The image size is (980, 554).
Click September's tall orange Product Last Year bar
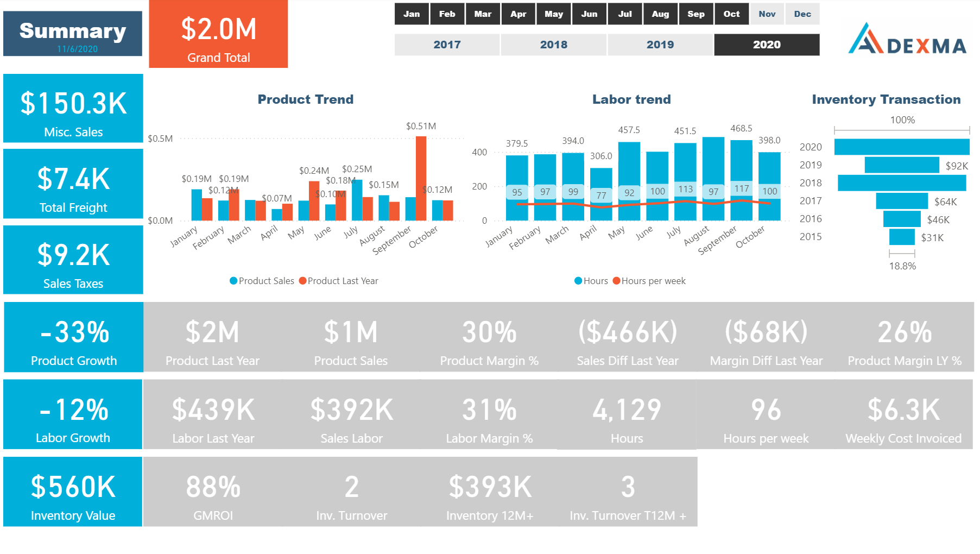point(421,178)
